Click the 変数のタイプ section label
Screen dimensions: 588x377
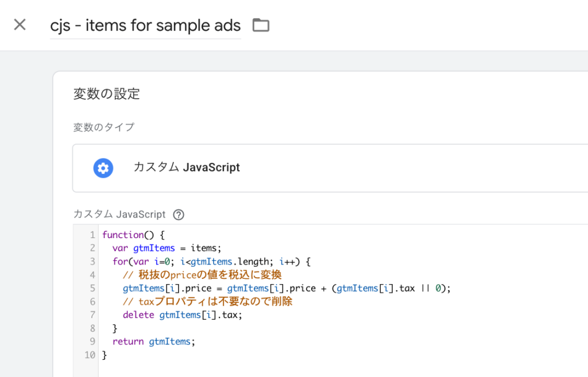[x=104, y=129]
